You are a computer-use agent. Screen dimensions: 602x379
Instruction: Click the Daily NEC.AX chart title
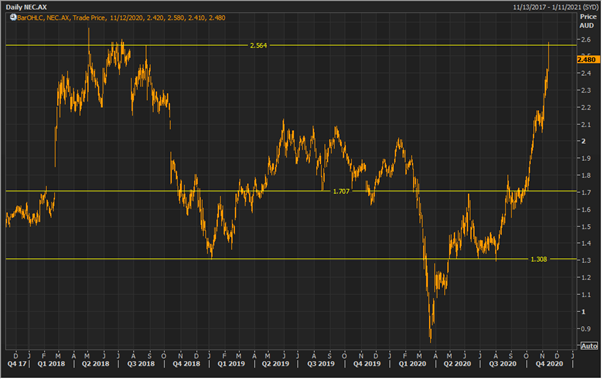click(26, 7)
